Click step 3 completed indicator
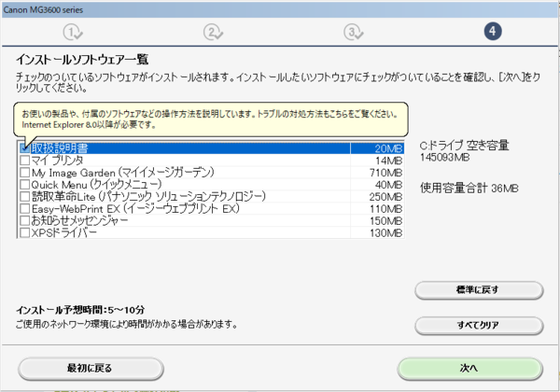560x392 pixels. pos(353,32)
